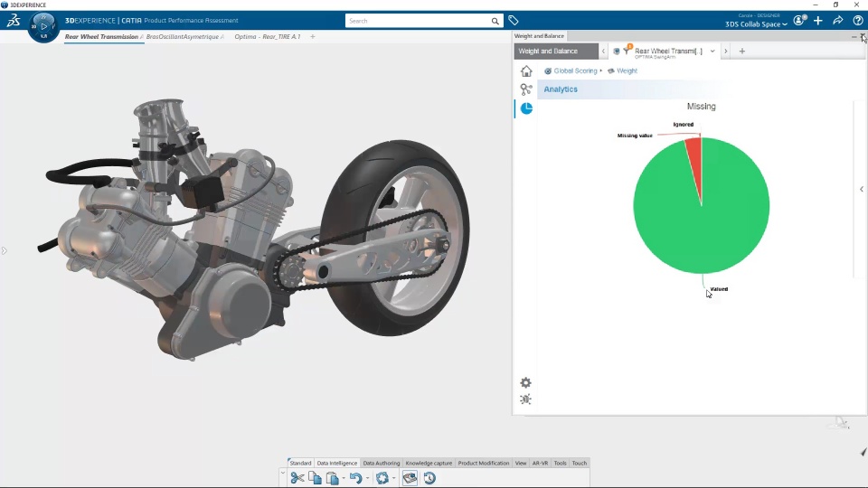Open the View action bar tab
The height and width of the screenshot is (488, 868).
click(521, 463)
